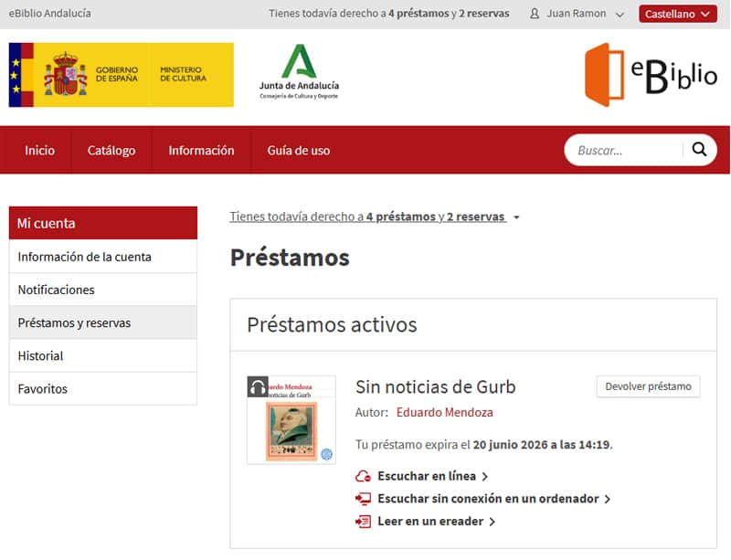Click chevron next to Leer en un ereader
This screenshot has width=731, height=560.
click(x=493, y=522)
